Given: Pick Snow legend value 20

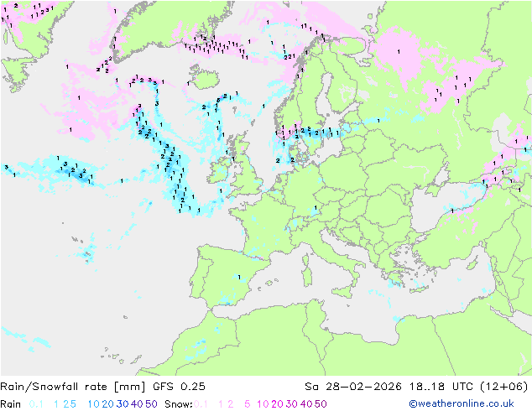Looking at the screenshot, I should 277,404.
